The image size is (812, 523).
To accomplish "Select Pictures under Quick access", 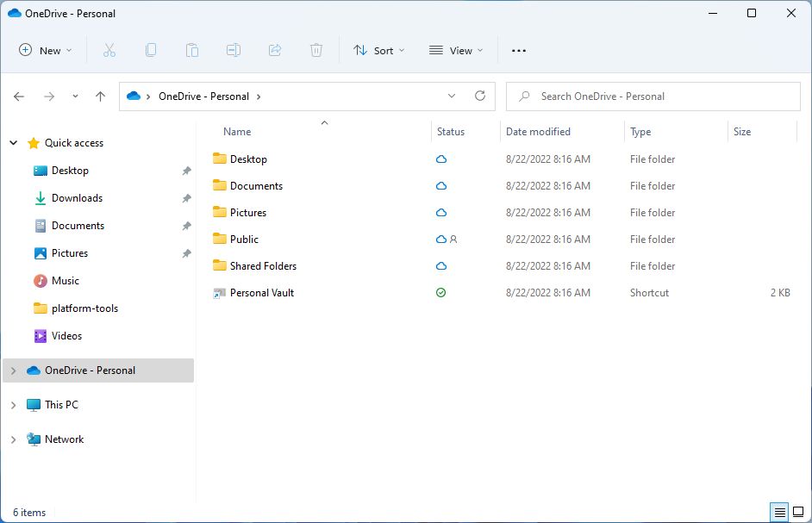I will tap(70, 252).
